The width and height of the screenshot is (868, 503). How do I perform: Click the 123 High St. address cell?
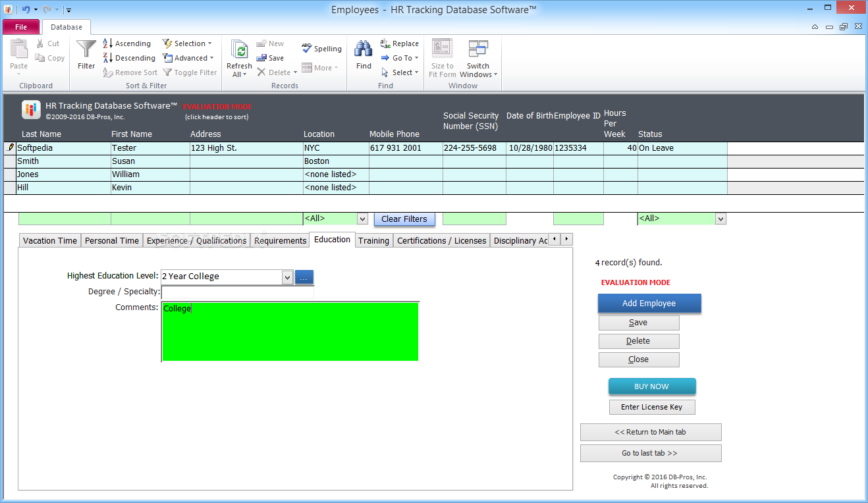point(246,148)
